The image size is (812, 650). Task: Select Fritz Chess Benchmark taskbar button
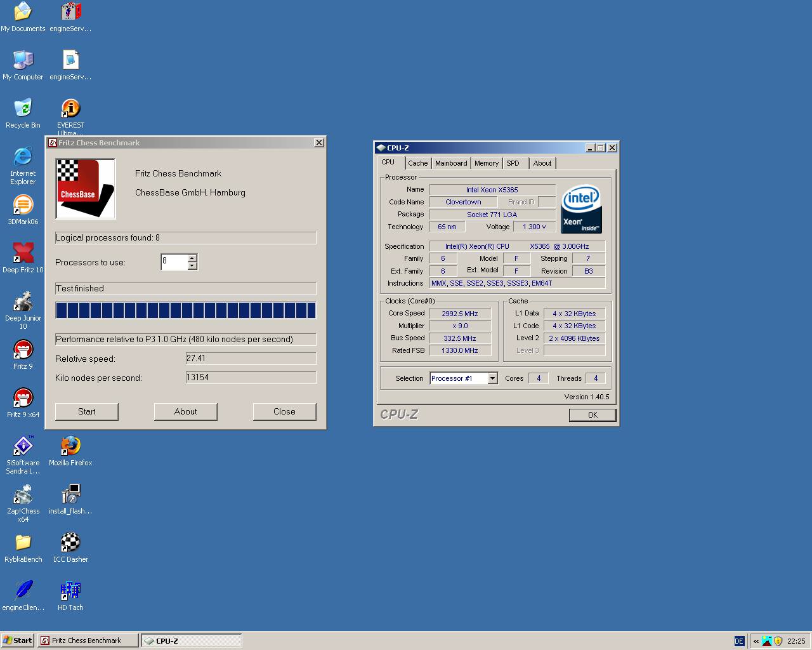pos(88,640)
